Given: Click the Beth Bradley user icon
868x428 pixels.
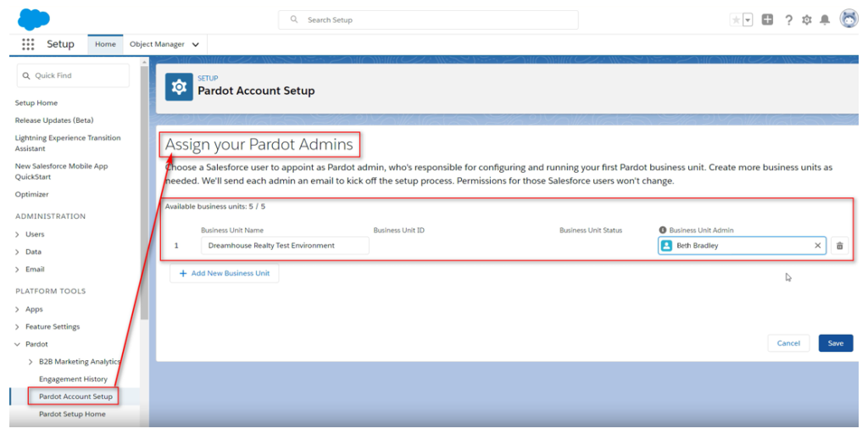Looking at the screenshot, I should pyautogui.click(x=667, y=246).
